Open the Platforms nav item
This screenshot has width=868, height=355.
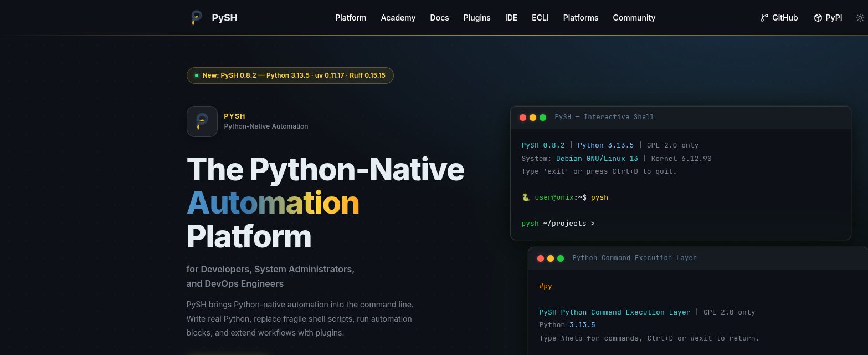pos(581,18)
